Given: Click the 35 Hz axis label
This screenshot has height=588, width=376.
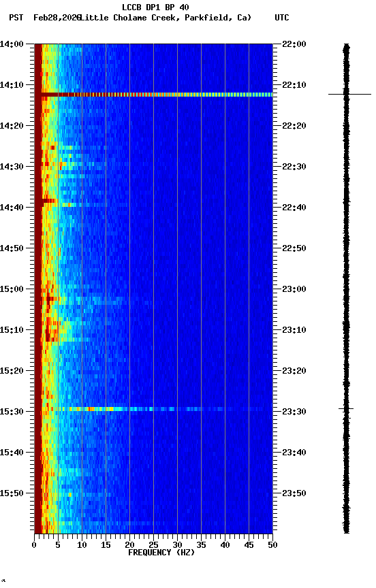Looking at the screenshot, I should (201, 545).
